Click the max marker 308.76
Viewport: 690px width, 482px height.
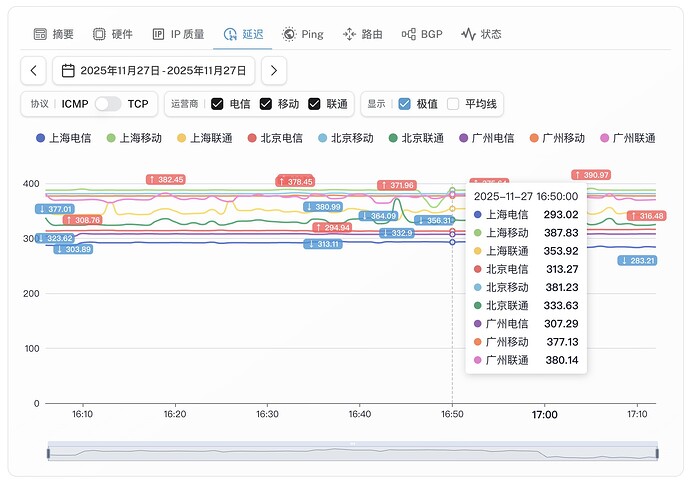tap(82, 220)
